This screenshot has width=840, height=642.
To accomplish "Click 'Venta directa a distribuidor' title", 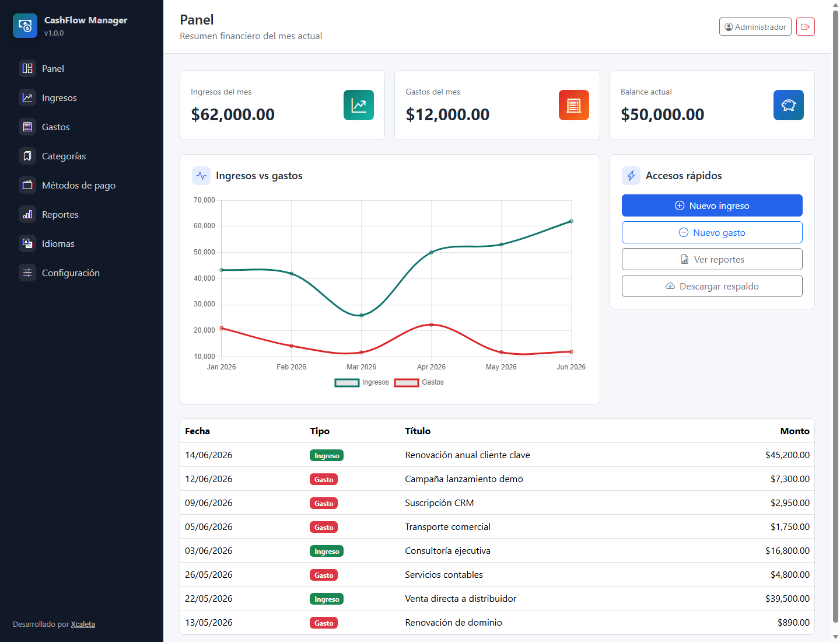I will click(x=461, y=599).
